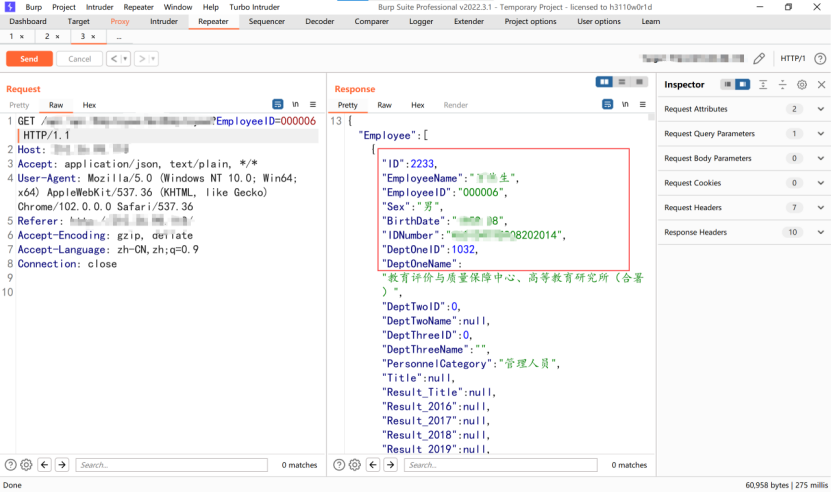Focus the Request search field
The image size is (831, 493).
point(172,465)
